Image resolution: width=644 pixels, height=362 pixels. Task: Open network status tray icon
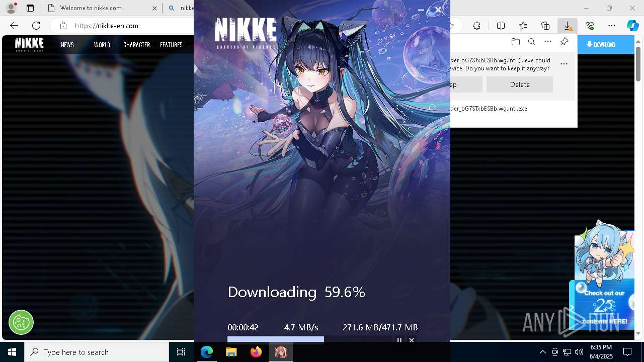point(567,352)
